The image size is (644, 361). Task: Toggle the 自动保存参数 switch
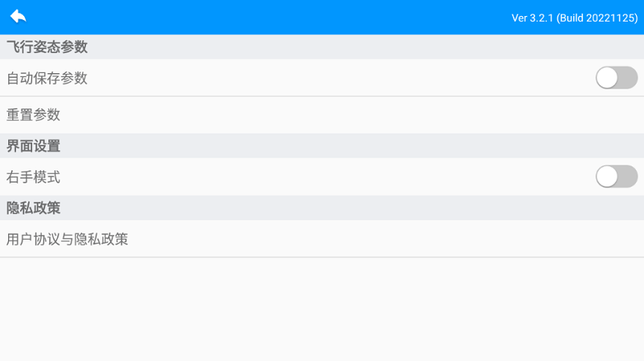point(616,78)
